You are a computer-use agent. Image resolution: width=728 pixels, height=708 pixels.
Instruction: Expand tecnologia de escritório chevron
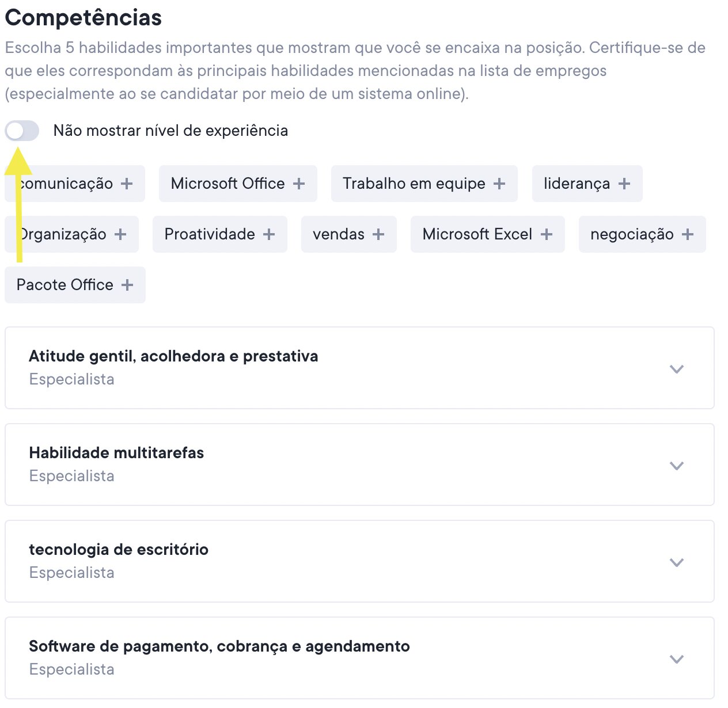tap(677, 562)
